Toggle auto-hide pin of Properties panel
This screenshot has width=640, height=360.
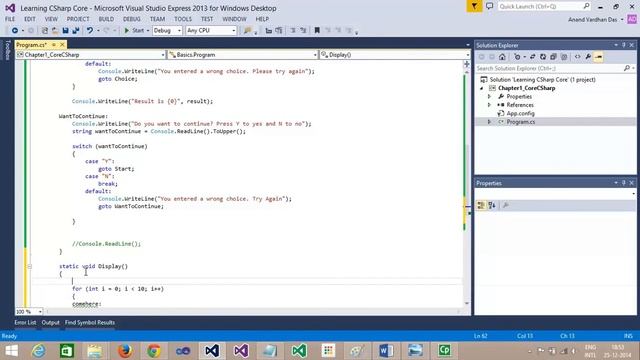pos(624,183)
